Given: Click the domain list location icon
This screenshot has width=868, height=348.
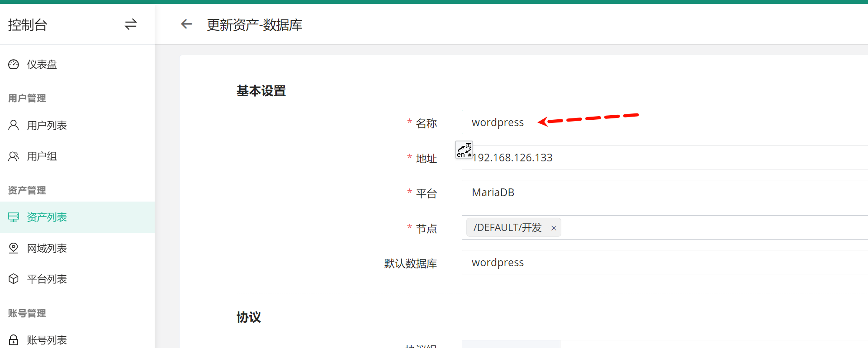Looking at the screenshot, I should (x=14, y=248).
